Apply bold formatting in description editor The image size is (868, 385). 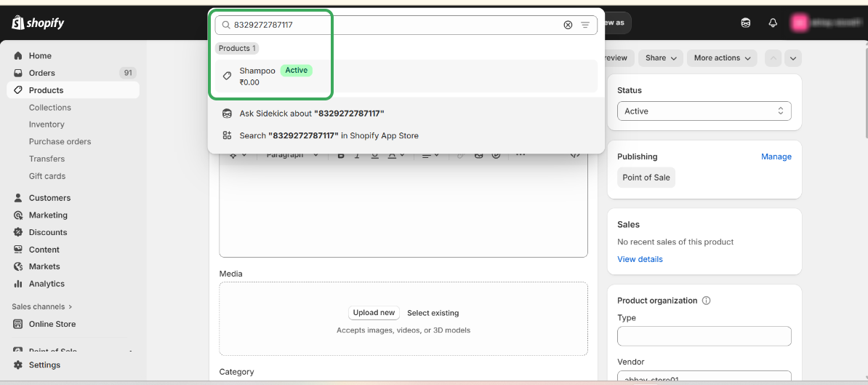point(341,155)
